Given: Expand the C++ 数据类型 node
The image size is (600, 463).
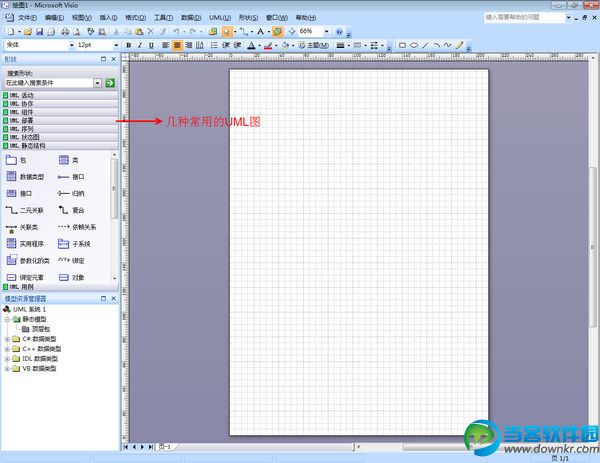Looking at the screenshot, I should [x=7, y=349].
